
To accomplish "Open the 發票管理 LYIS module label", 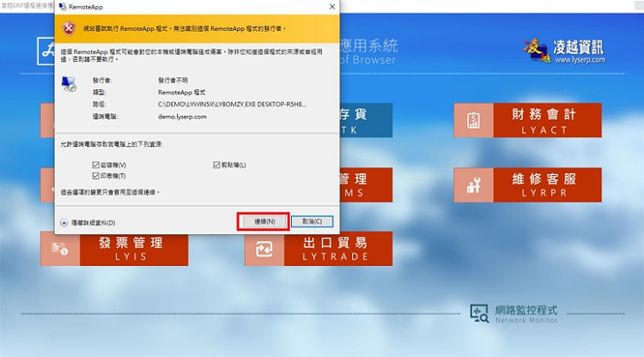I will 131,249.
